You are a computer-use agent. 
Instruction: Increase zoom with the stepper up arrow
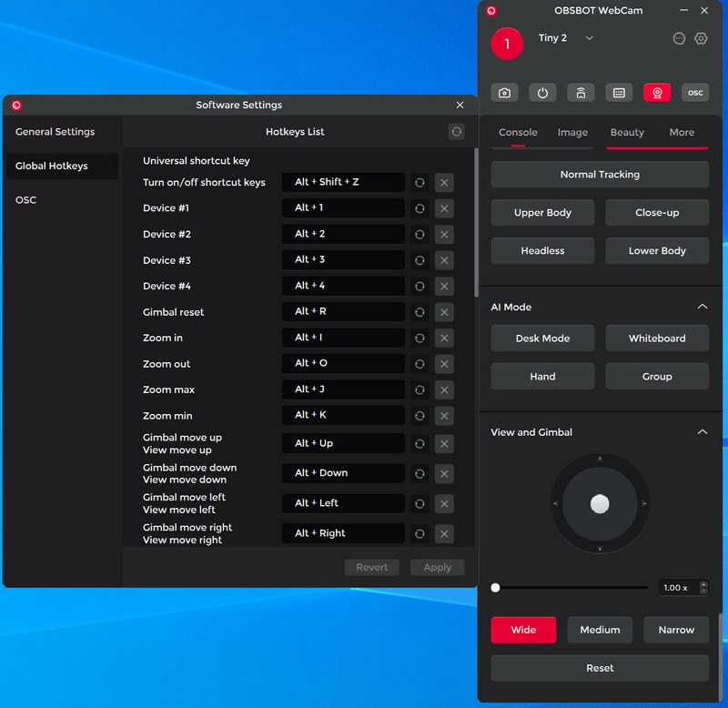click(x=703, y=584)
